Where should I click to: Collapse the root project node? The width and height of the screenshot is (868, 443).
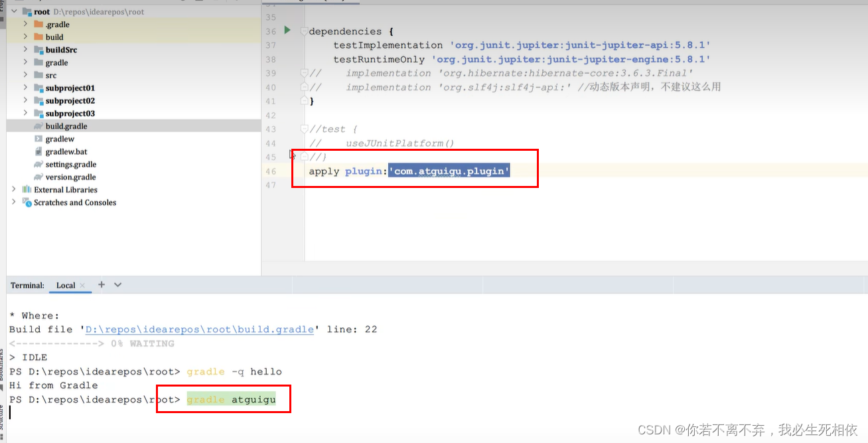tap(14, 12)
